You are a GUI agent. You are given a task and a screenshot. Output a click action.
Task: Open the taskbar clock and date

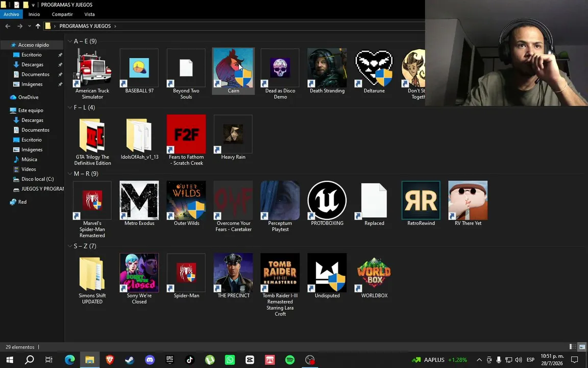coord(552,360)
